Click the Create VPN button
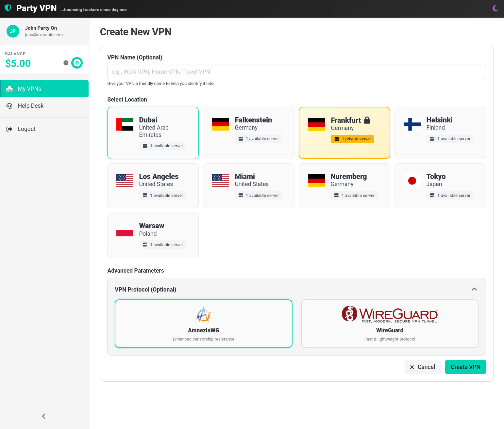The height and width of the screenshot is (429, 504). click(465, 367)
